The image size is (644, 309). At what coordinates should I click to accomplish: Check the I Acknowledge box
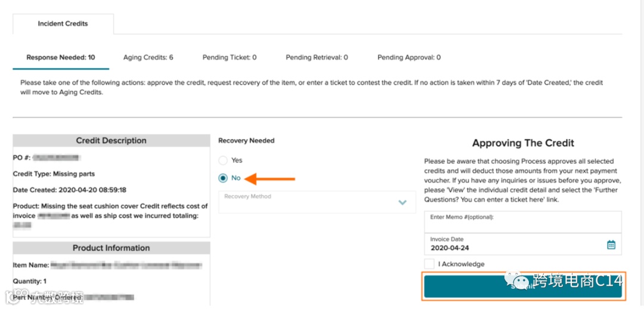click(429, 264)
